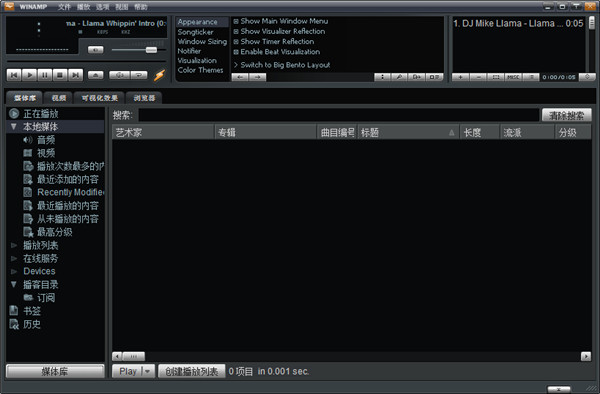600x394 pixels.
Task: Open the 视图 menu
Action: click(122, 7)
